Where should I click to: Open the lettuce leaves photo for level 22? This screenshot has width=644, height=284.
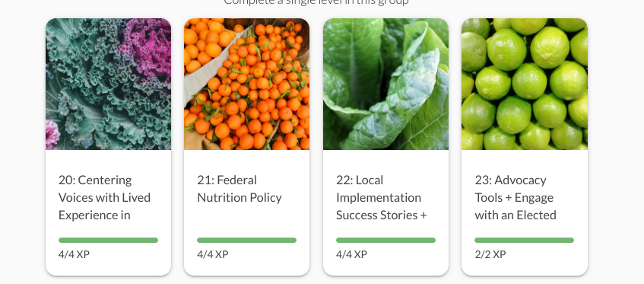(385, 84)
